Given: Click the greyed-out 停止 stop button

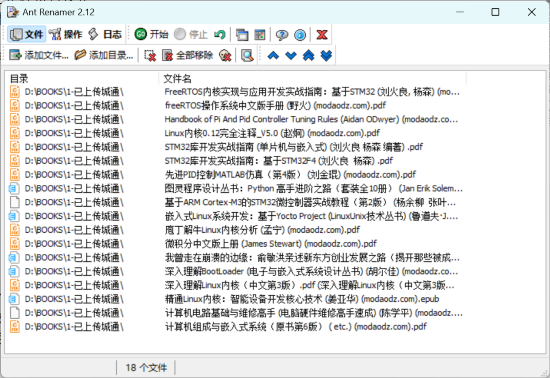Looking at the screenshot, I should click(191, 34).
